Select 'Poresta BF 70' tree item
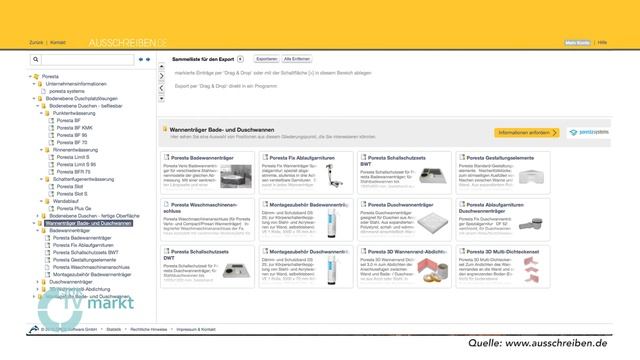The width and height of the screenshot is (640, 360). coord(72,142)
